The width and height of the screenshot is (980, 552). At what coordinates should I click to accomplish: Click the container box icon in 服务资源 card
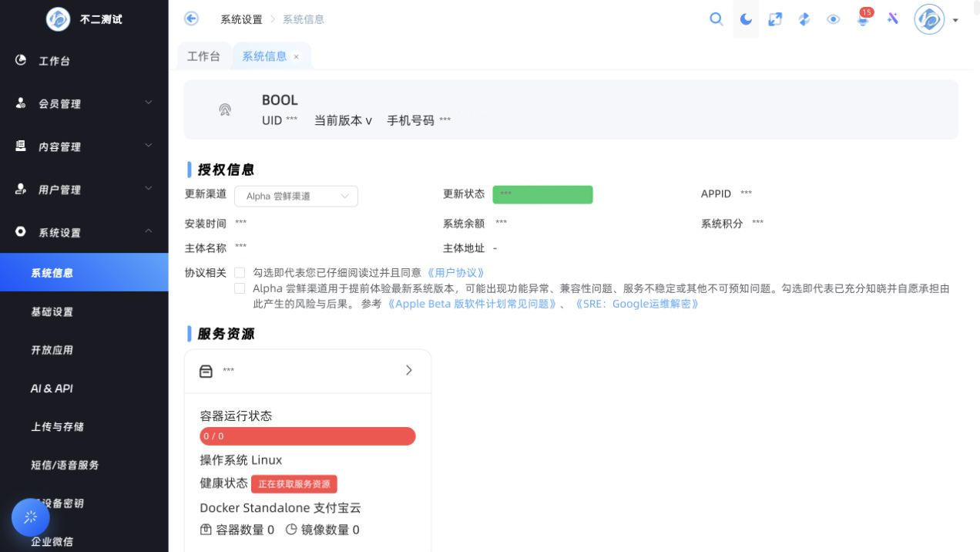point(206,371)
